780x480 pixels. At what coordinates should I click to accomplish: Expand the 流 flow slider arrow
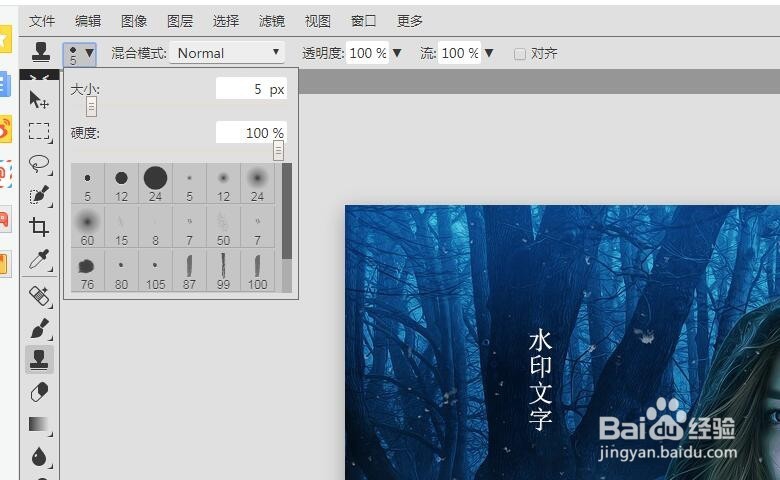[x=489, y=53]
